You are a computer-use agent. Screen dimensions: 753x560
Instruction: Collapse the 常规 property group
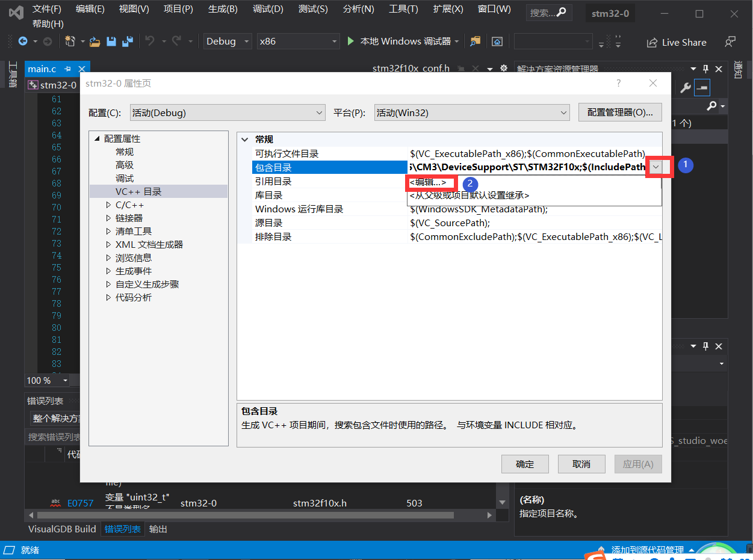(244, 140)
